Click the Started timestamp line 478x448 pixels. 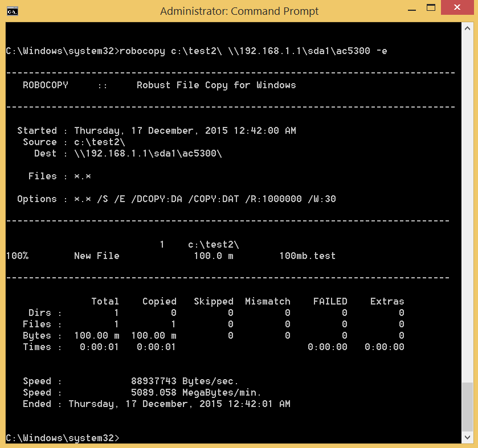pyautogui.click(x=157, y=131)
